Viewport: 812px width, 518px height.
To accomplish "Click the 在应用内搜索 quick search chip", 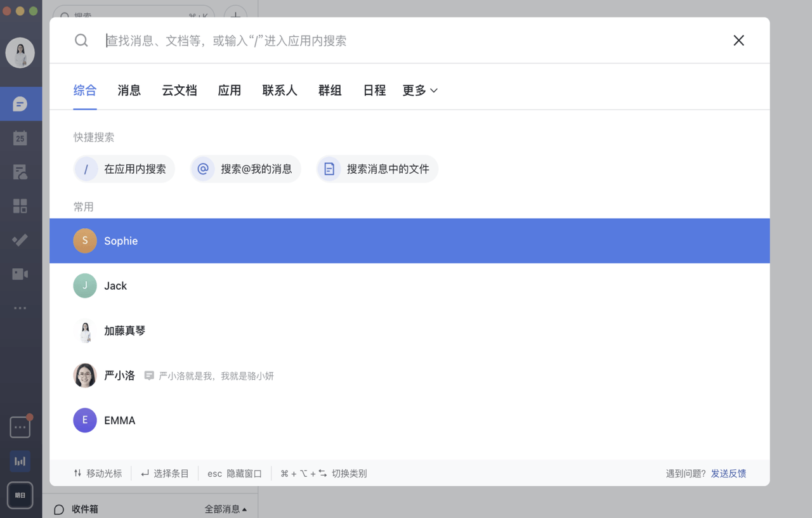I will point(124,169).
